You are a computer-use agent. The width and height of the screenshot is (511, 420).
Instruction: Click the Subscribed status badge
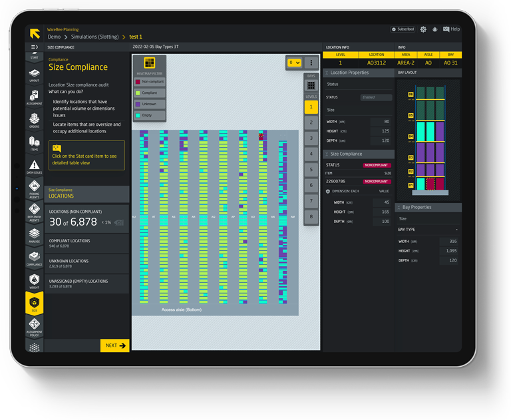coord(403,29)
